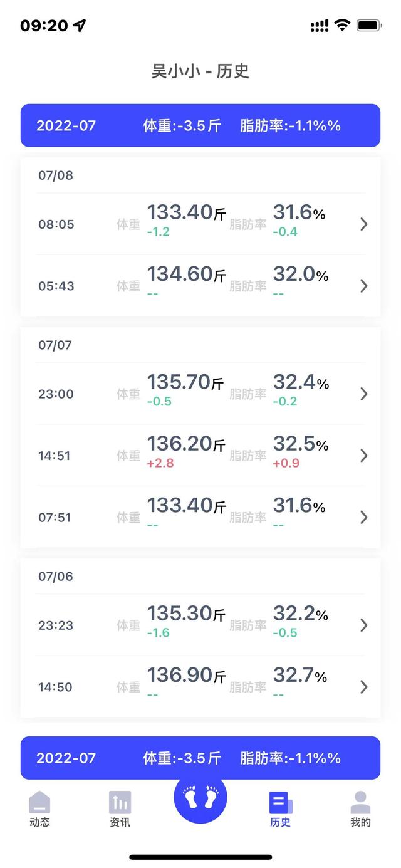Image resolution: width=401 pixels, height=868 pixels.
Task: Tap the footprints weigh-in icon
Action: (200, 797)
